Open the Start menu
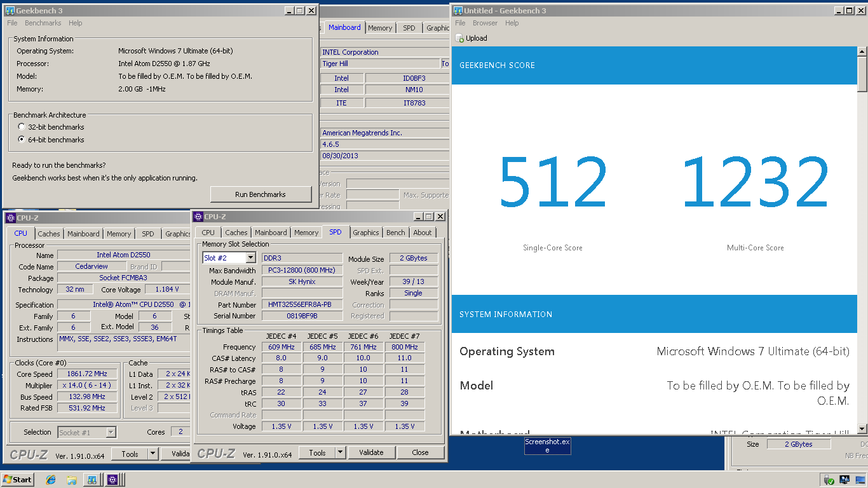 18,479
